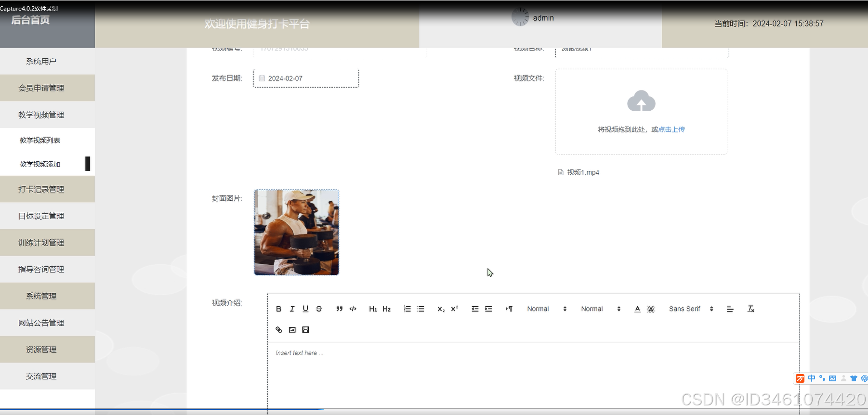Image resolution: width=868 pixels, height=415 pixels.
Task: Open the second Normal header dropdown
Action: 601,309
